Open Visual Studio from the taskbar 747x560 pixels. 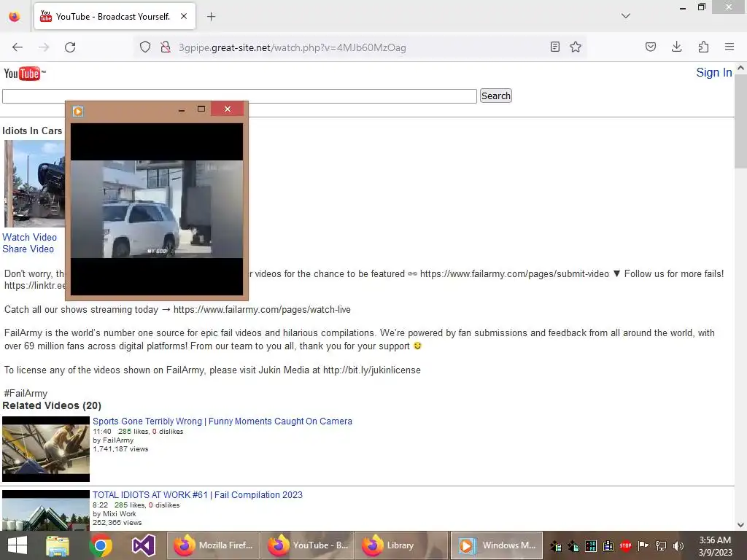click(x=144, y=545)
